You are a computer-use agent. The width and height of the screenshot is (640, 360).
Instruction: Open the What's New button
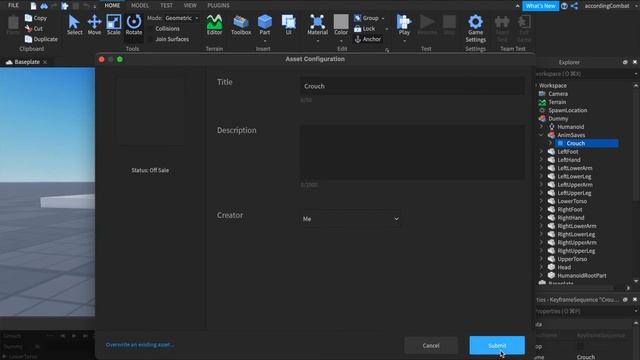point(540,6)
